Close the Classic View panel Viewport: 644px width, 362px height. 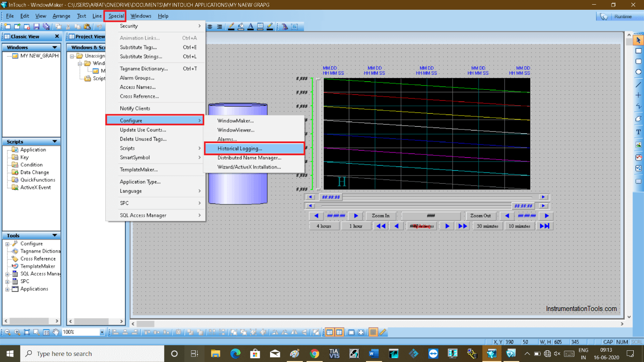tap(57, 36)
